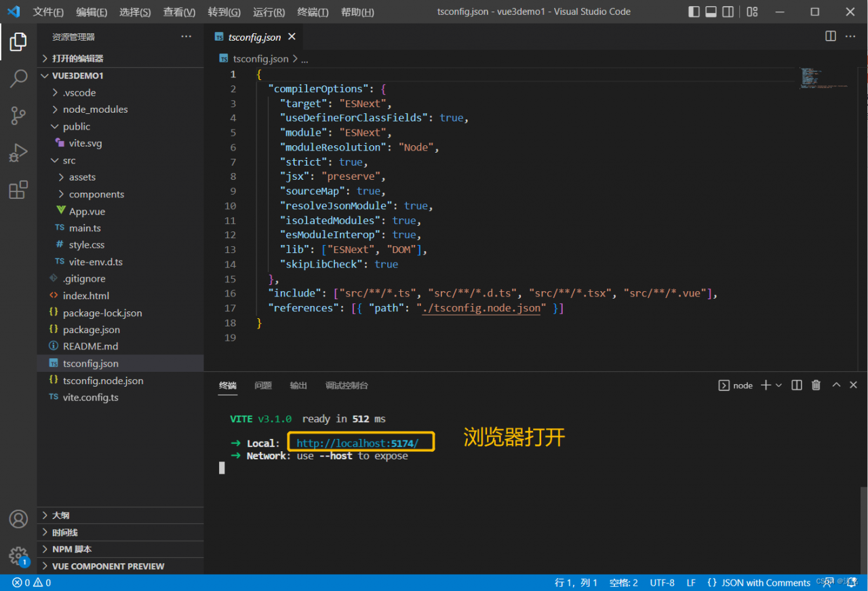Change indentation via 空格: 2 status
The width and height of the screenshot is (868, 591).
pyautogui.click(x=624, y=583)
